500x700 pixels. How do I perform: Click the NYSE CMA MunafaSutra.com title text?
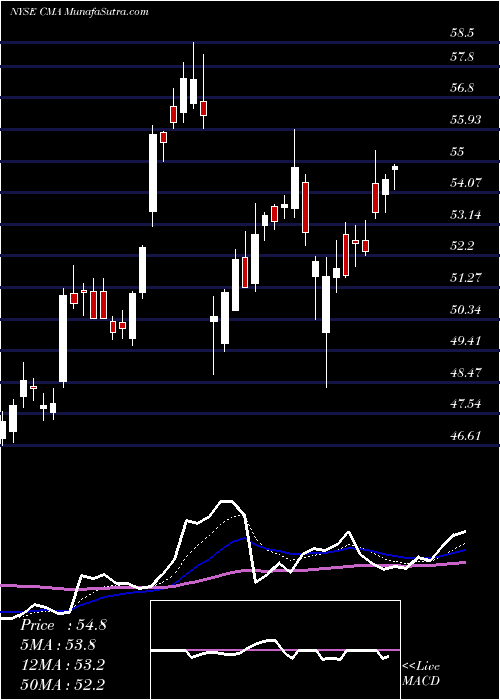pyautogui.click(x=79, y=12)
